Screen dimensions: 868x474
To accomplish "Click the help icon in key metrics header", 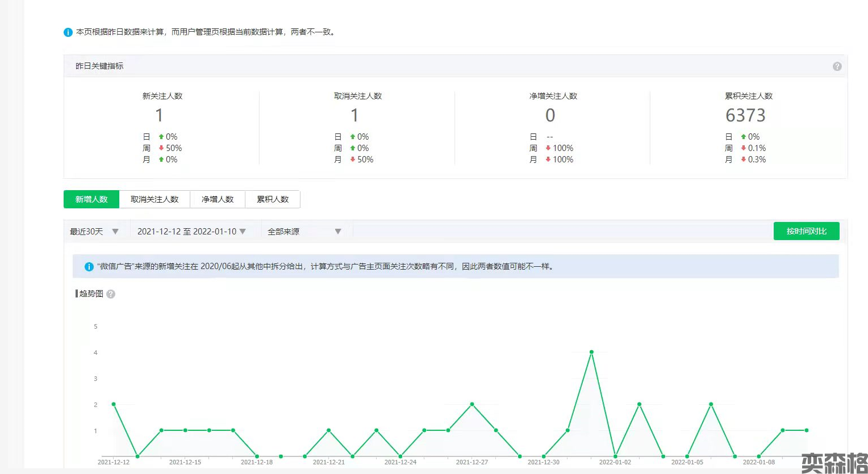I will tap(837, 66).
